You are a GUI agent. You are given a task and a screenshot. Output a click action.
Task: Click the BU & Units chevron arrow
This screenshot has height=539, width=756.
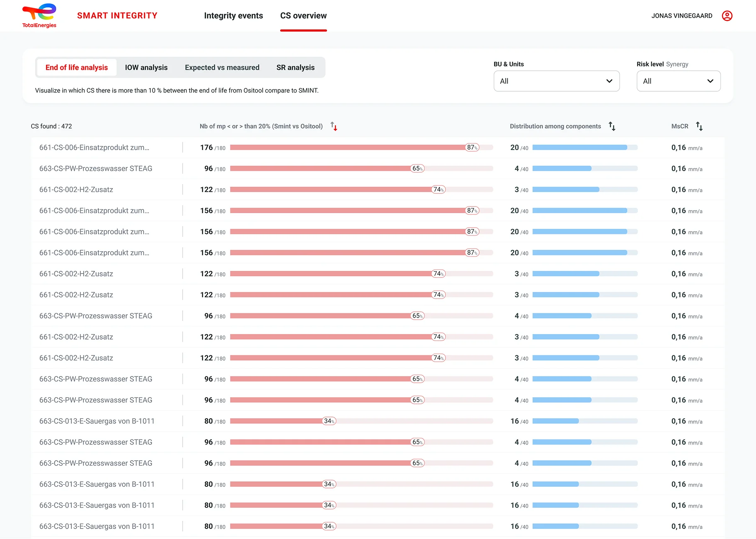[x=609, y=81]
